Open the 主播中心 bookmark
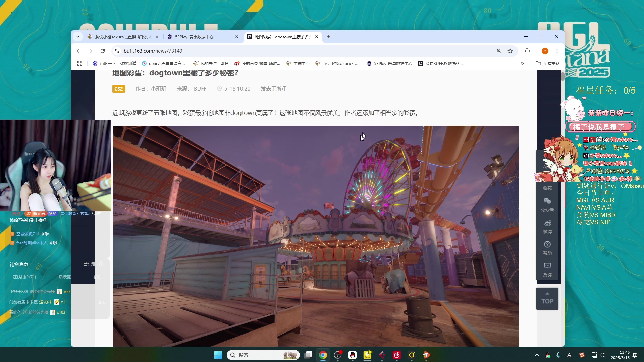 pyautogui.click(x=298, y=63)
